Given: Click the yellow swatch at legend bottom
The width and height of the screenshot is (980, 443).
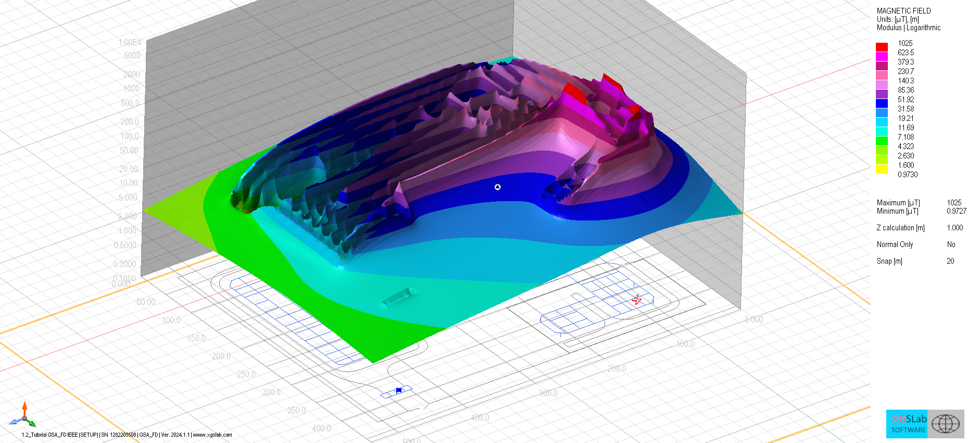Looking at the screenshot, I should pos(882,169).
